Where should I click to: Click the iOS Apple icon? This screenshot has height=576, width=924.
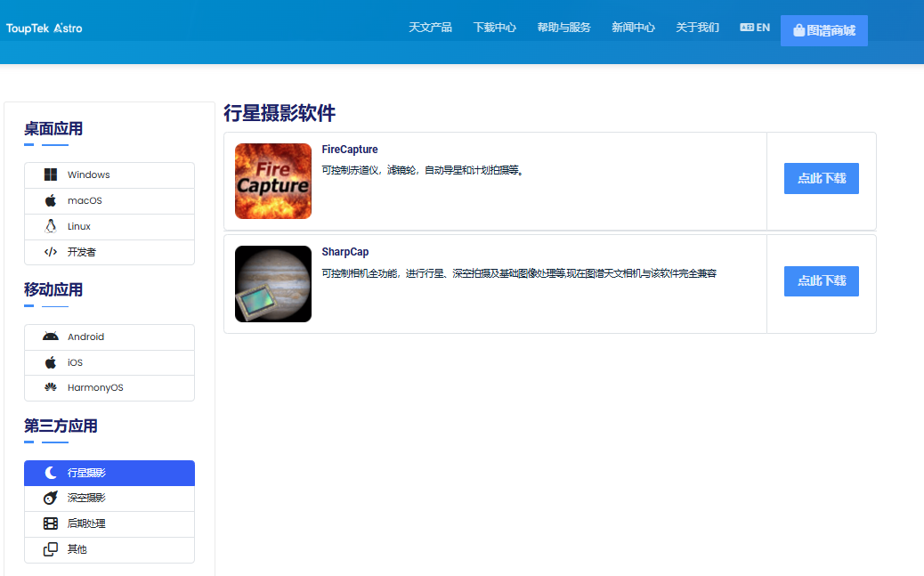[x=51, y=362]
